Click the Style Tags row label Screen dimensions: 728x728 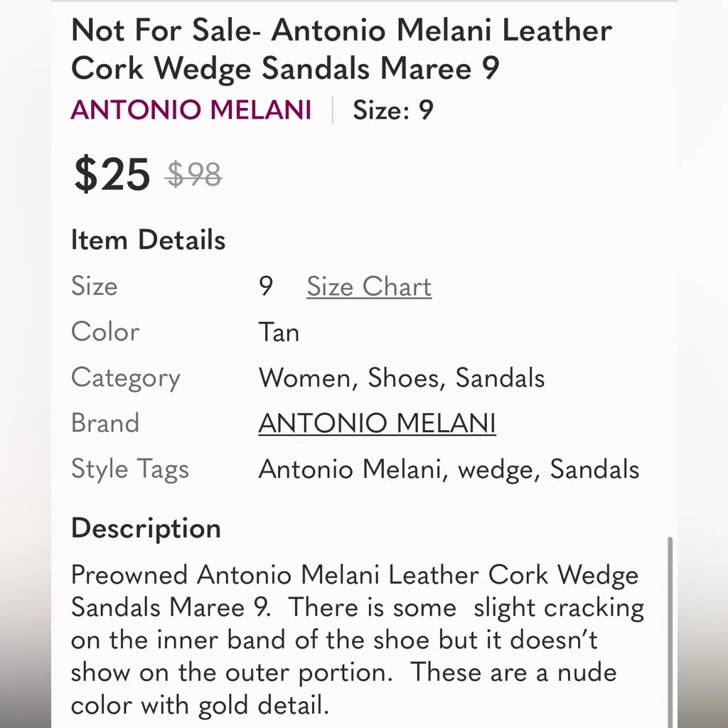[130, 469]
